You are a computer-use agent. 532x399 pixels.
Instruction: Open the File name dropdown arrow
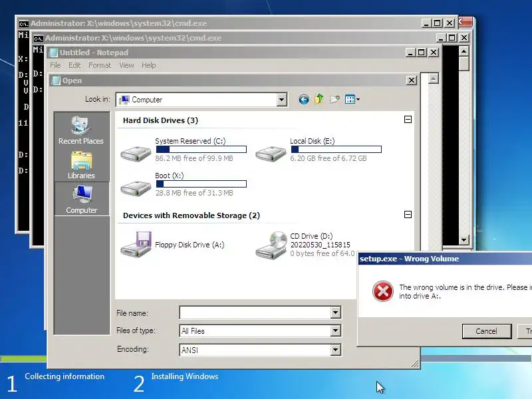pos(335,312)
